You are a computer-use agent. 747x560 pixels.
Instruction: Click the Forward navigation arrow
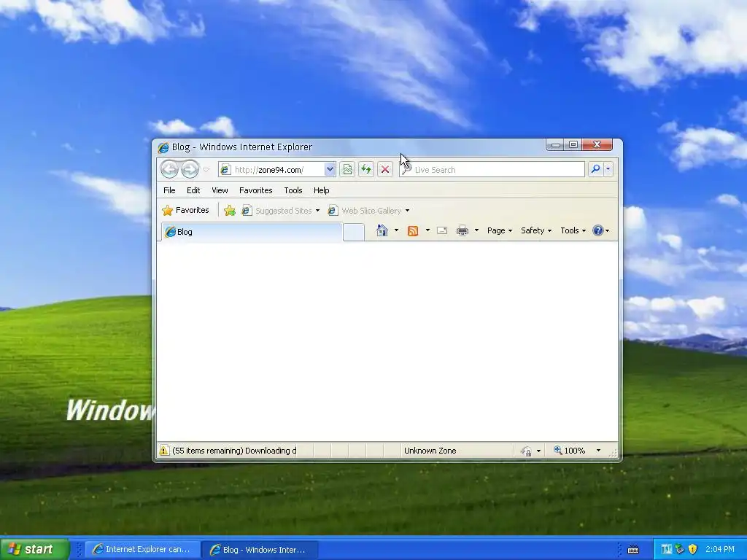(190, 169)
